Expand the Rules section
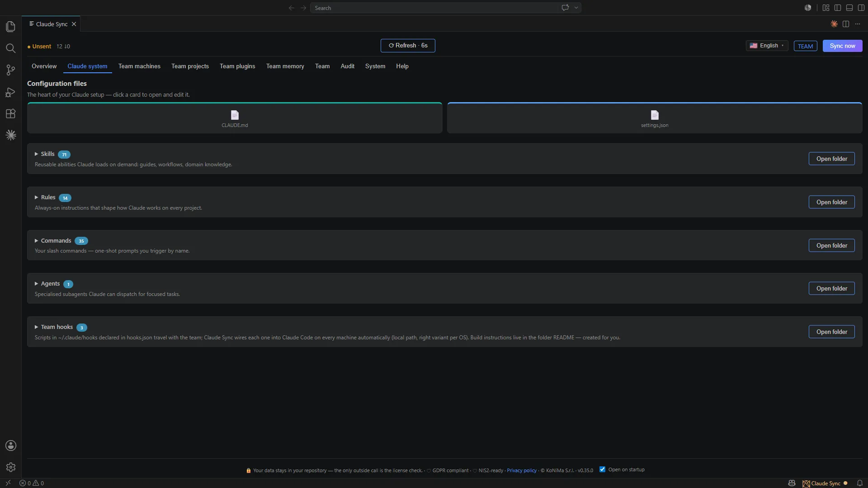This screenshot has height=488, width=868. 36,197
